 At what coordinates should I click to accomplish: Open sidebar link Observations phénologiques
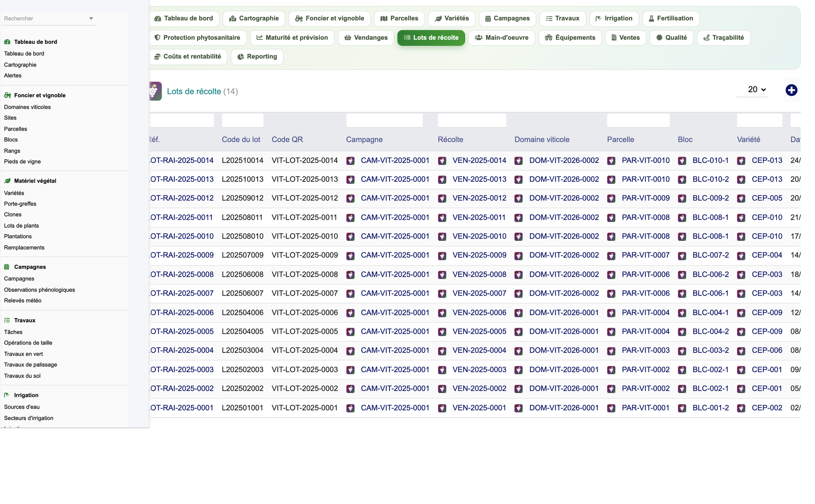39,290
